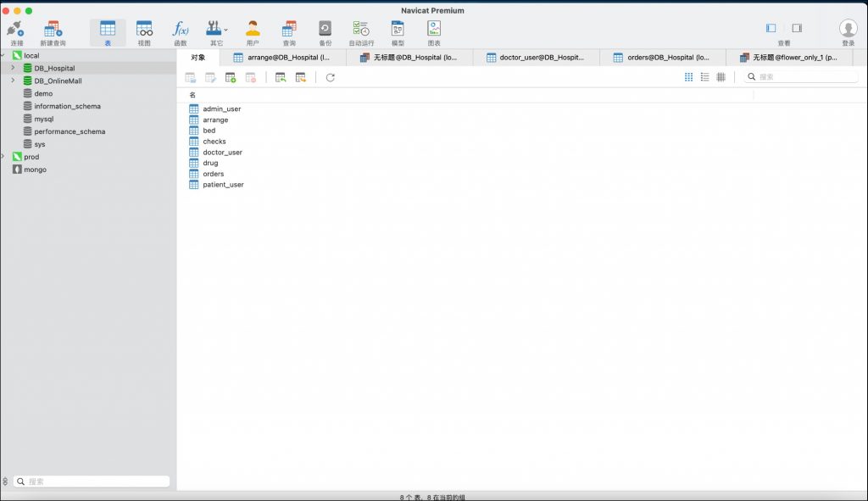The height and width of the screenshot is (501, 868).
Task: Refresh the table list
Action: coord(331,77)
